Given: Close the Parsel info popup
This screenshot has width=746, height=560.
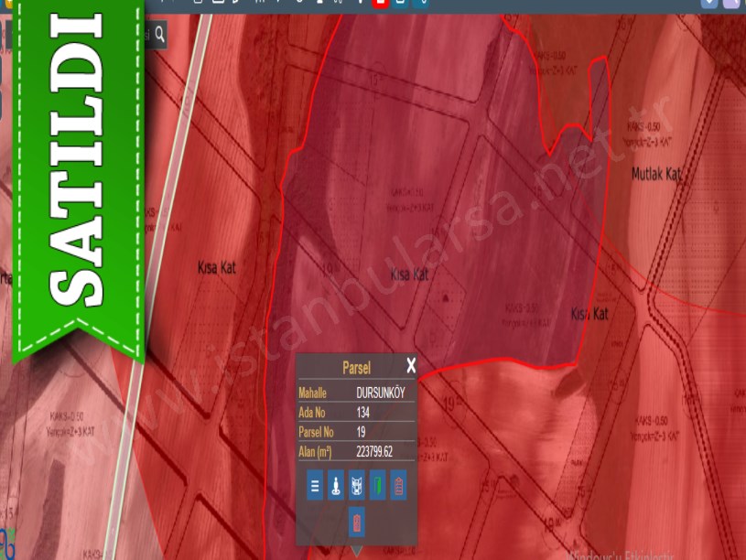Looking at the screenshot, I should tap(411, 366).
